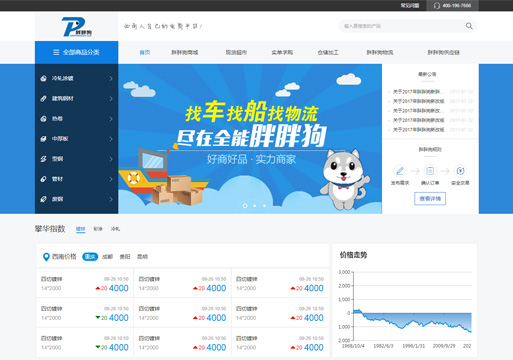This screenshot has height=360, width=513.
Task: Click the 发布需求 pencil icon
Action: [400, 171]
